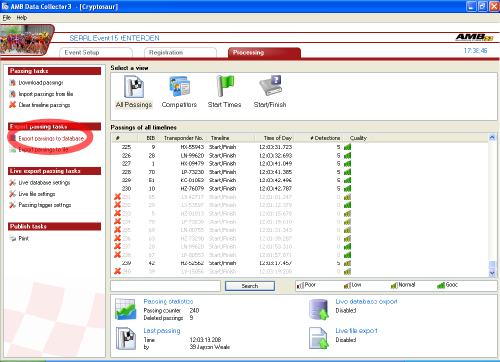Click the AMB logo
The image size is (500, 362).
coord(474,37)
